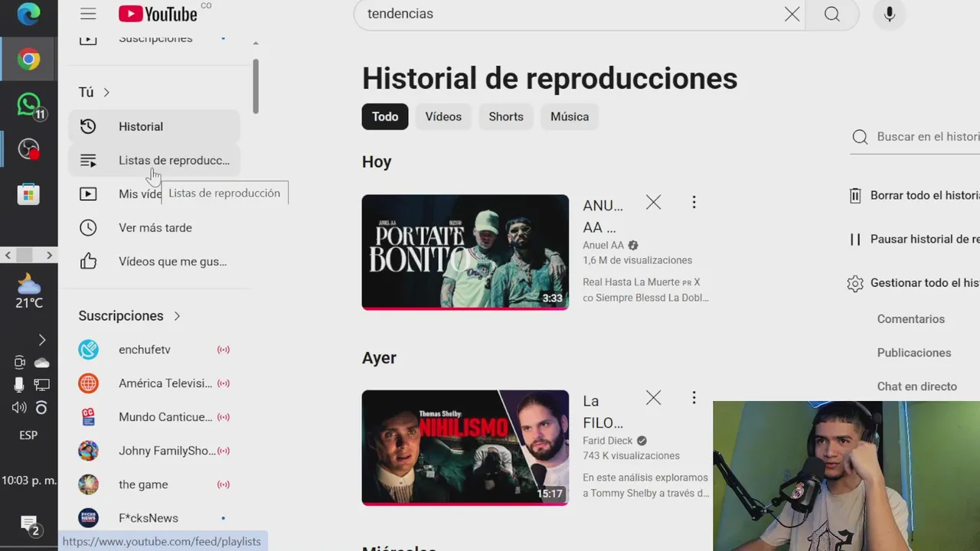Viewport: 980px width, 551px height.
Task: Open WhatsApp from taskbar
Action: (29, 104)
